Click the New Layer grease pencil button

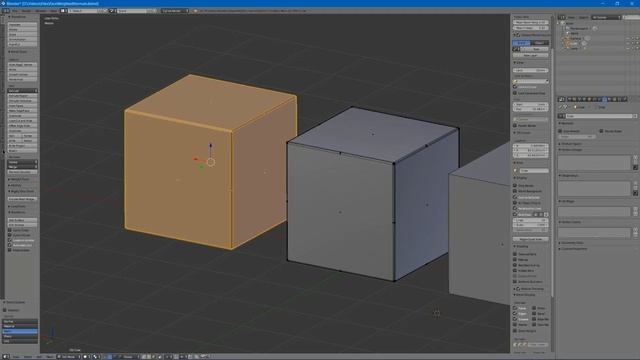click(531, 55)
